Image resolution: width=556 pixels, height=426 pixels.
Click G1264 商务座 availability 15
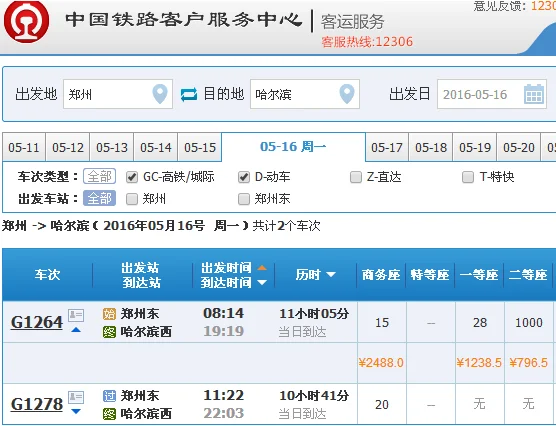(382, 322)
